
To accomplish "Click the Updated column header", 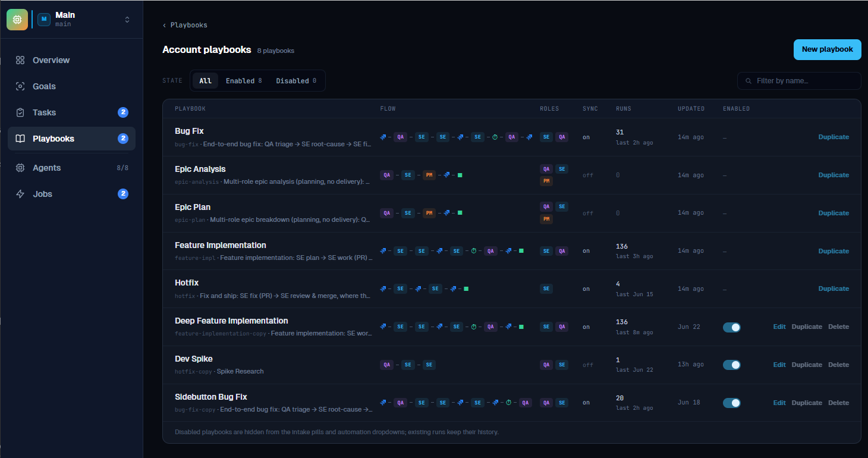I will click(691, 109).
